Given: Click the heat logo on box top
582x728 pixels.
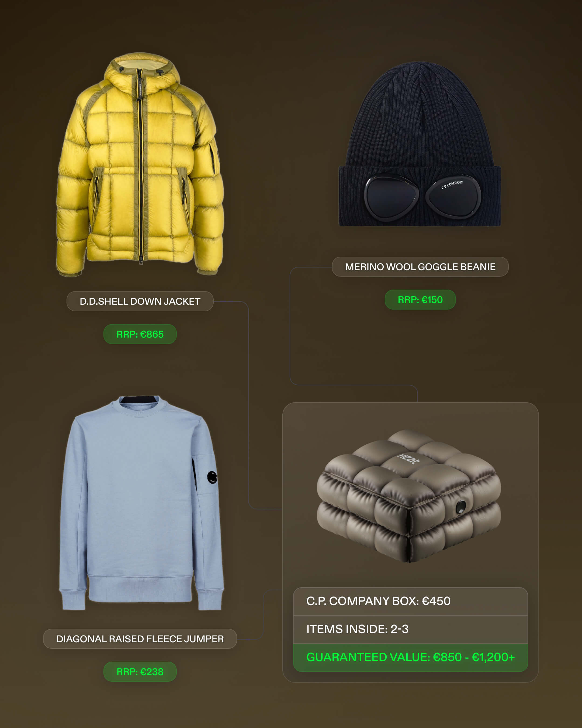Looking at the screenshot, I should 408,459.
